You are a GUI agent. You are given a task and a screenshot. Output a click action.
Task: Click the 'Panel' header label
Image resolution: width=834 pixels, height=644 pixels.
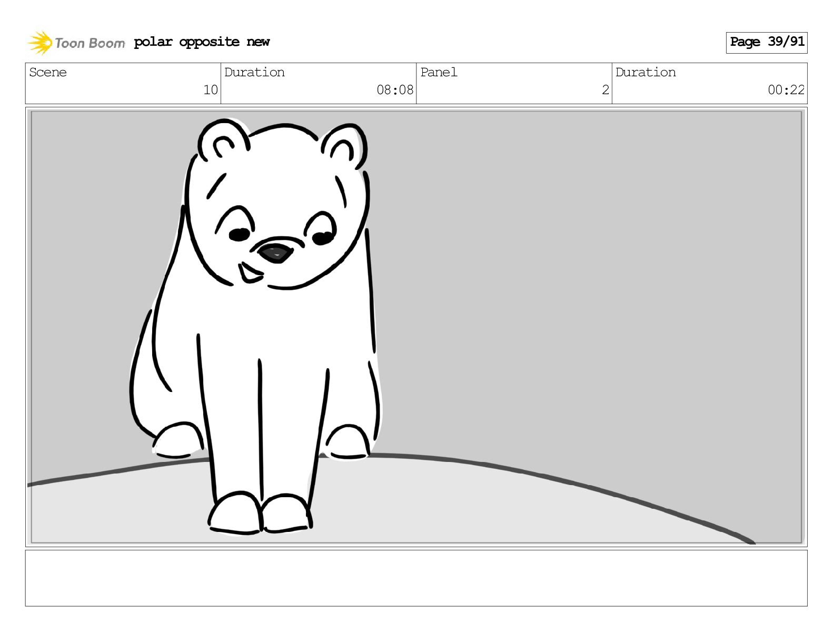(x=439, y=72)
